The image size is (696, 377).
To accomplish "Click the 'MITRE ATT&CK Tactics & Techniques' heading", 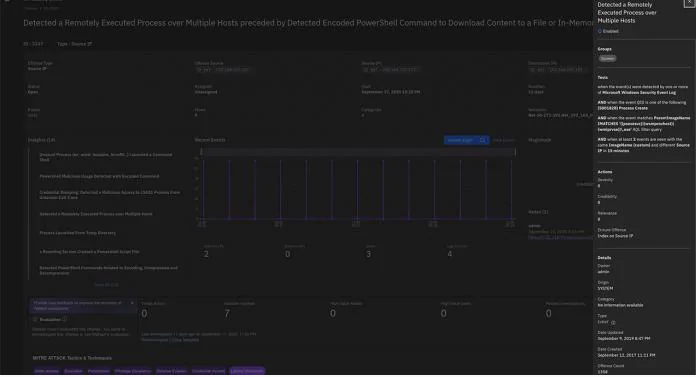I will tap(72, 358).
